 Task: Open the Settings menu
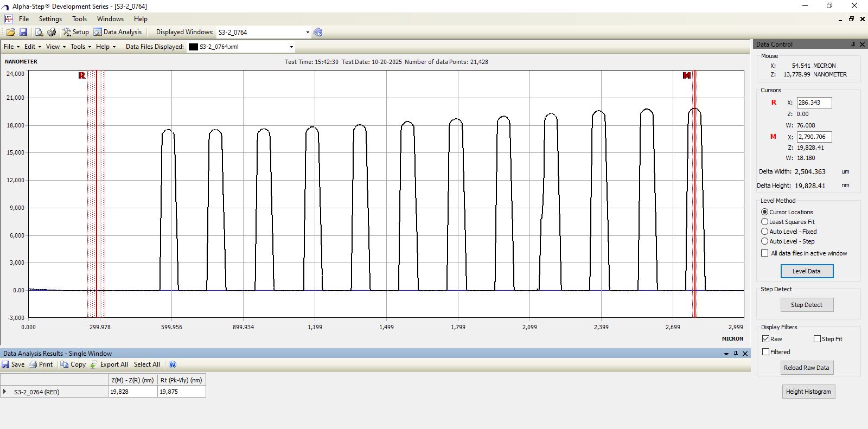[x=50, y=18]
